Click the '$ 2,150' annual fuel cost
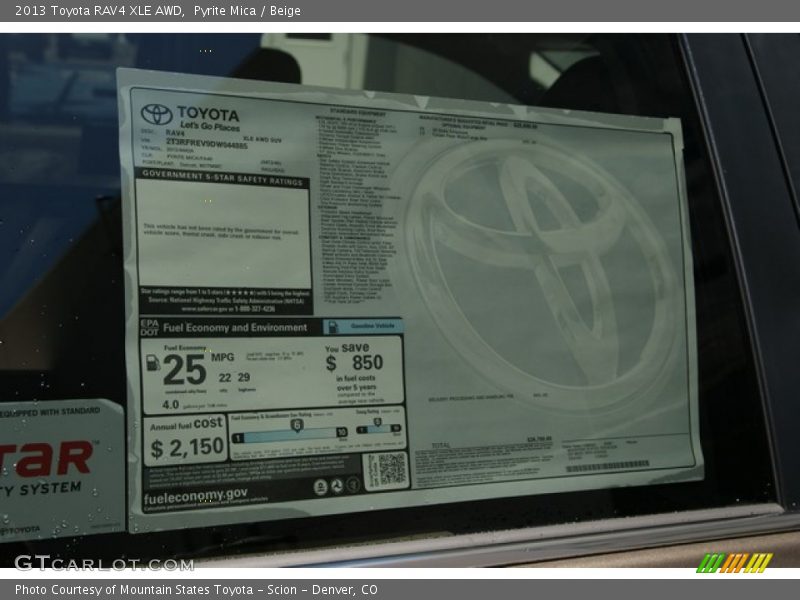 [187, 447]
